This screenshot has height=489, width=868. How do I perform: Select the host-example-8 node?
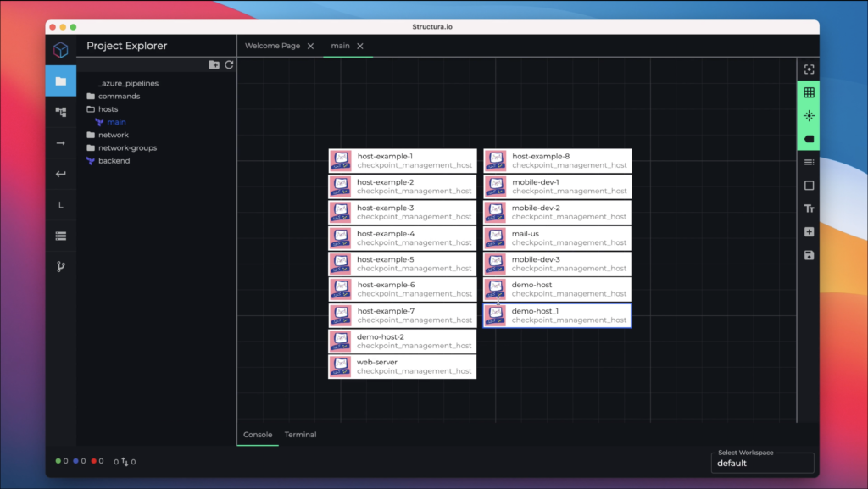558,160
